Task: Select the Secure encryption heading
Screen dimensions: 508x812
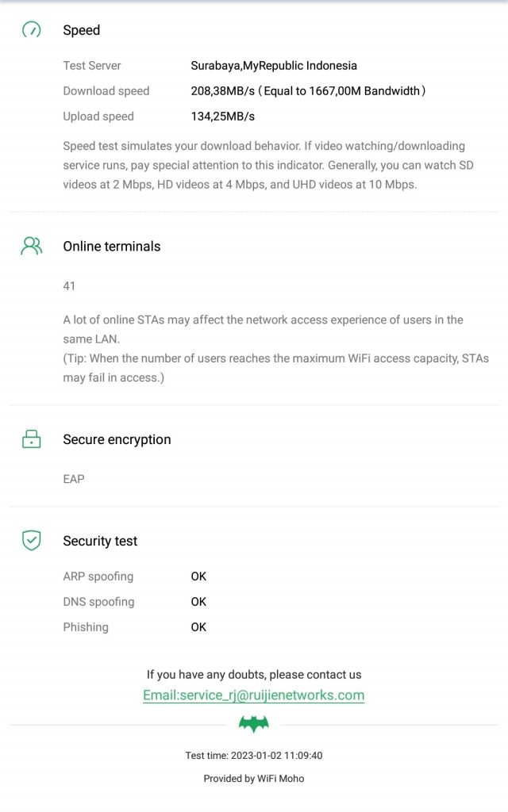Action: 117,439
